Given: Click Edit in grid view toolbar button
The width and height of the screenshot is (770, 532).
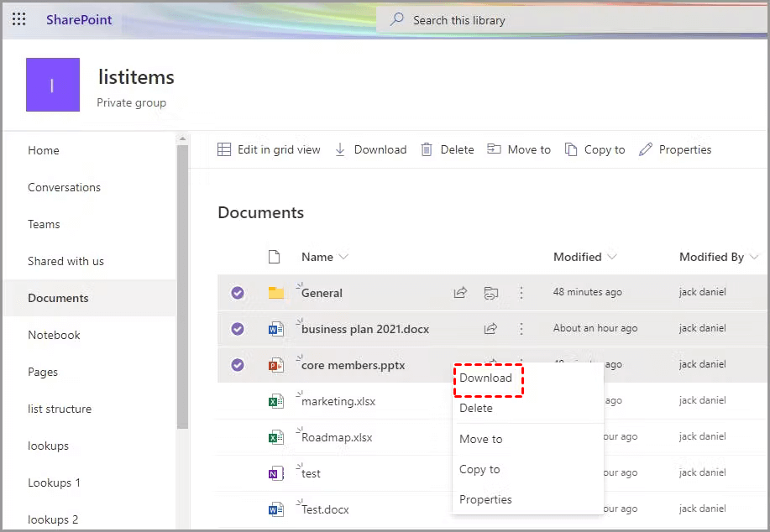Looking at the screenshot, I should click(x=269, y=149).
